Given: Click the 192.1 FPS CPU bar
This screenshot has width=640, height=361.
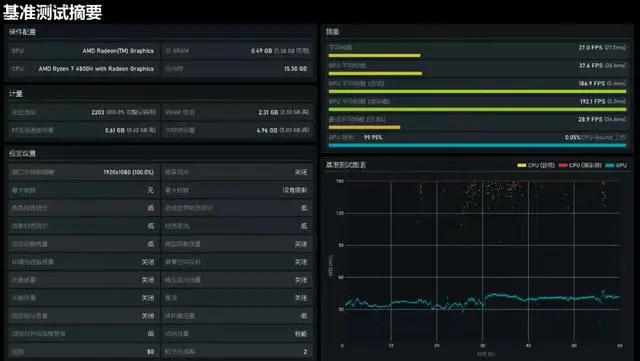Looking at the screenshot, I should [477, 109].
